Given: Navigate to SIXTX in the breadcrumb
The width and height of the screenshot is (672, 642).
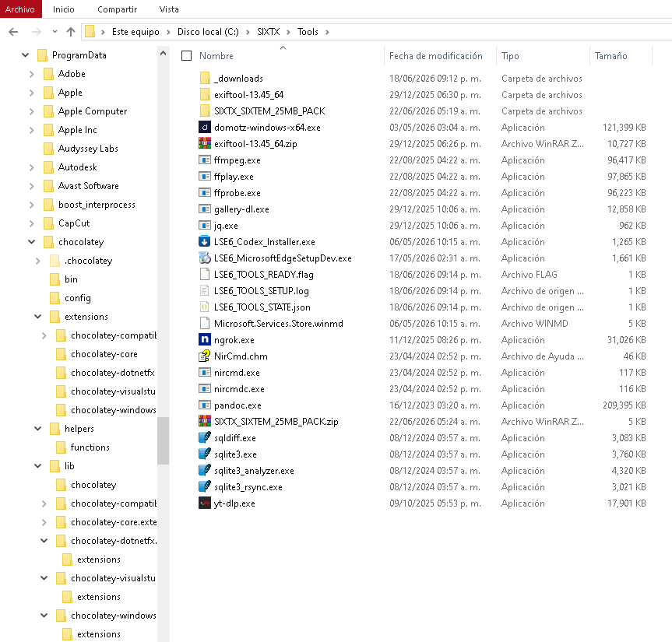Looking at the screenshot, I should pos(269,32).
